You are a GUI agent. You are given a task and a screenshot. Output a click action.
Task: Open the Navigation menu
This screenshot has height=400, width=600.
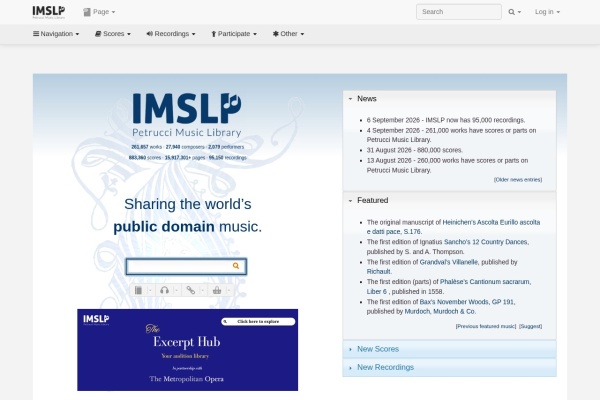56,34
